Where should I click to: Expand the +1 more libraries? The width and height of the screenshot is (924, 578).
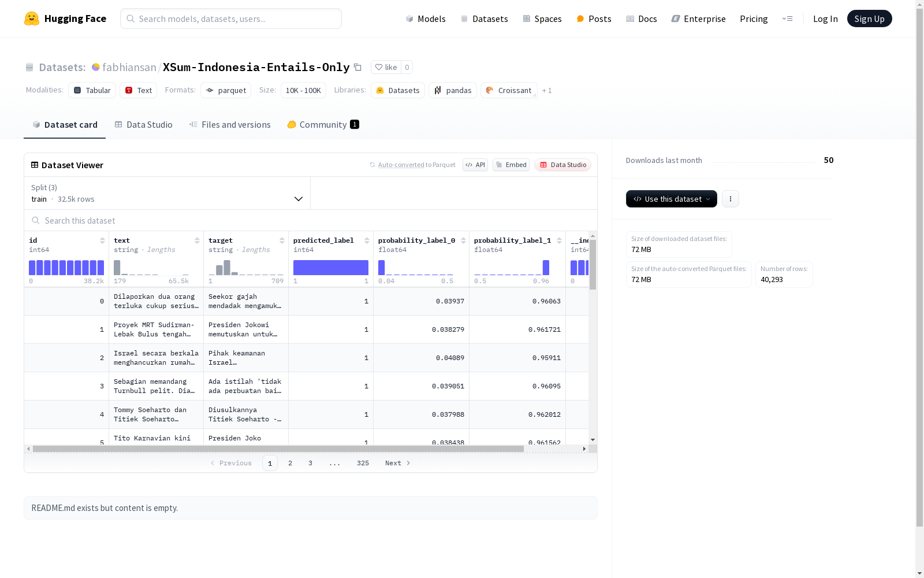point(547,90)
